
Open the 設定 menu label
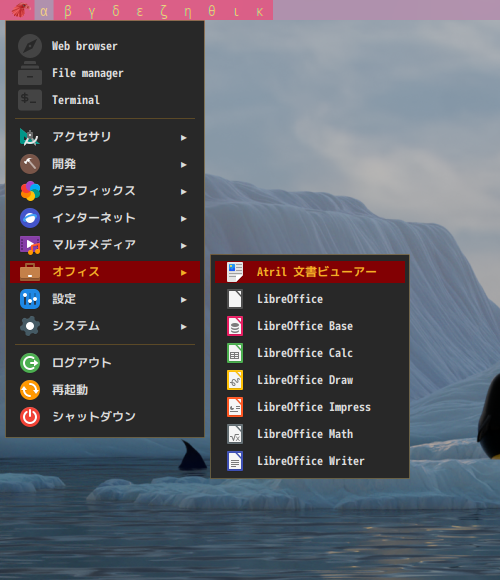[x=64, y=299]
